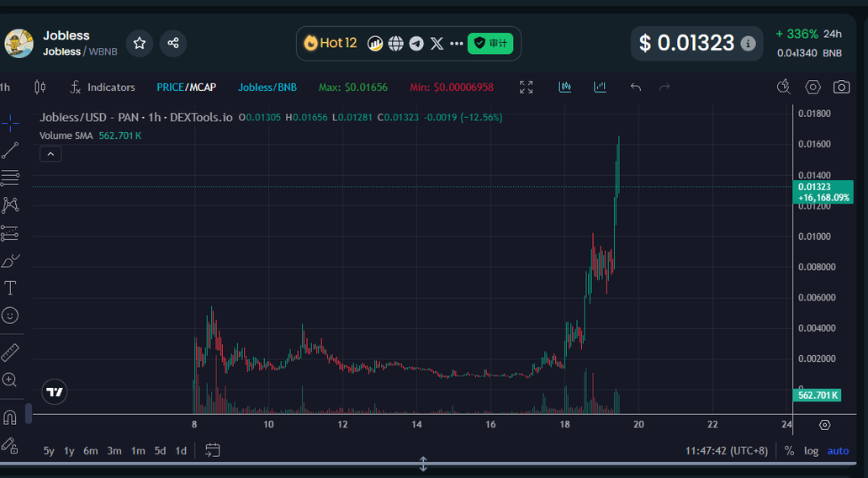Select the Fibonacci retracement tool
This screenshot has height=478, width=868.
(10, 178)
